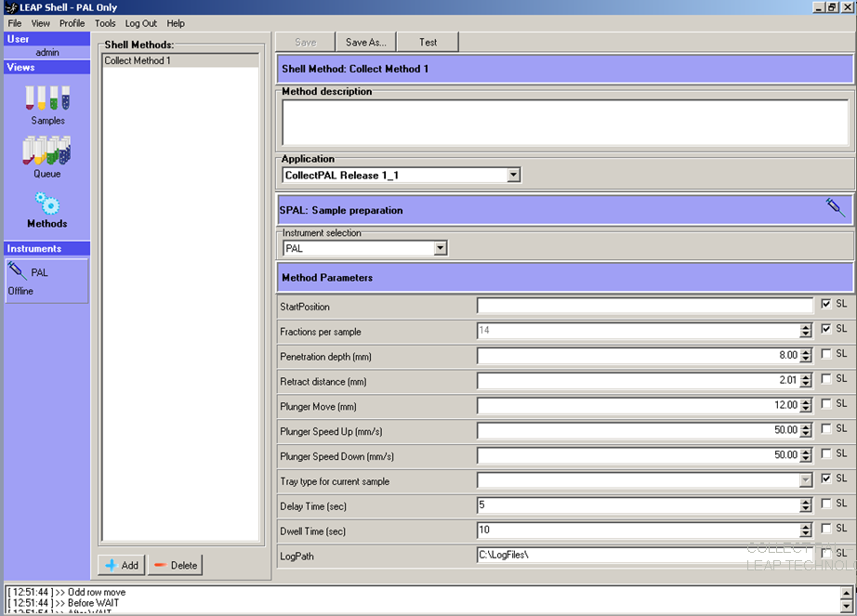
Task: Click the Add method button
Action: [122, 565]
